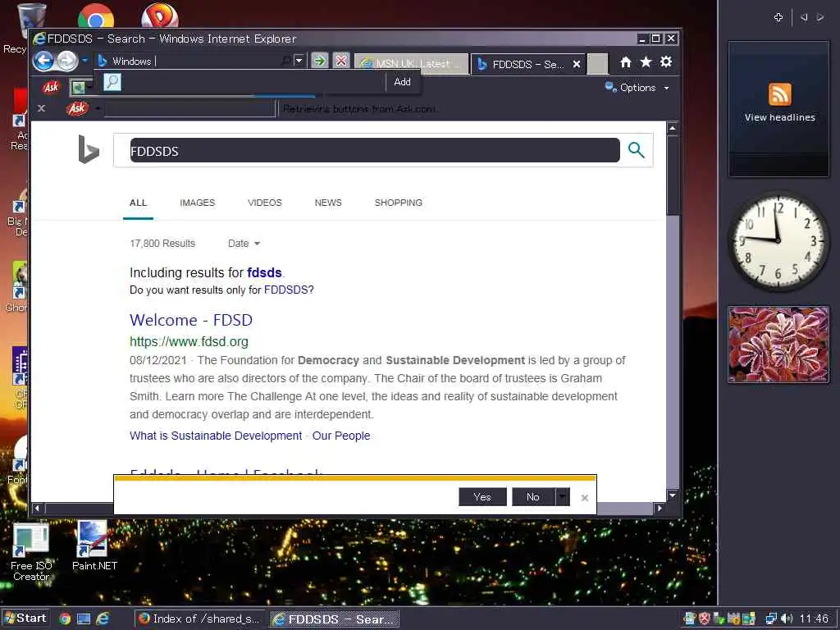Viewport: 840px width, 630px height.
Task: Expand the dropdown arrow next to No
Action: [x=562, y=497]
